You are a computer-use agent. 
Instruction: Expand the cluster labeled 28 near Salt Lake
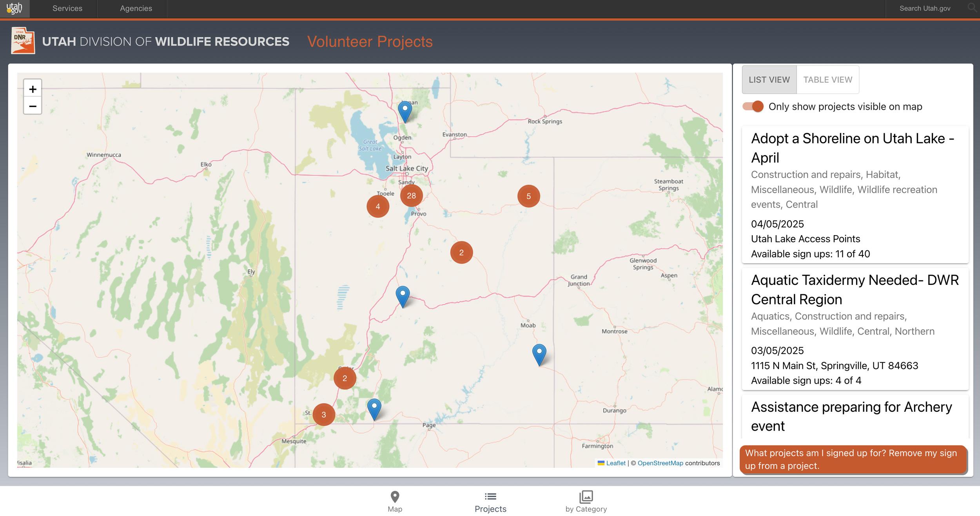click(x=412, y=196)
